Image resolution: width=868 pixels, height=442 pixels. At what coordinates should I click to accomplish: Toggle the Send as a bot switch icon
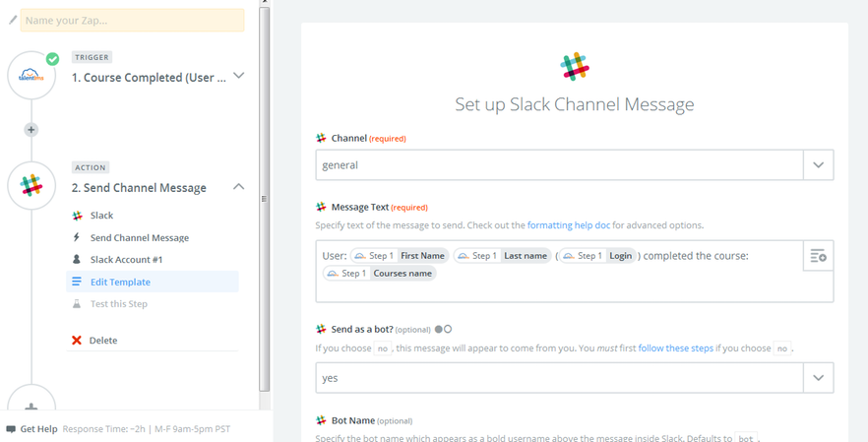point(444,329)
